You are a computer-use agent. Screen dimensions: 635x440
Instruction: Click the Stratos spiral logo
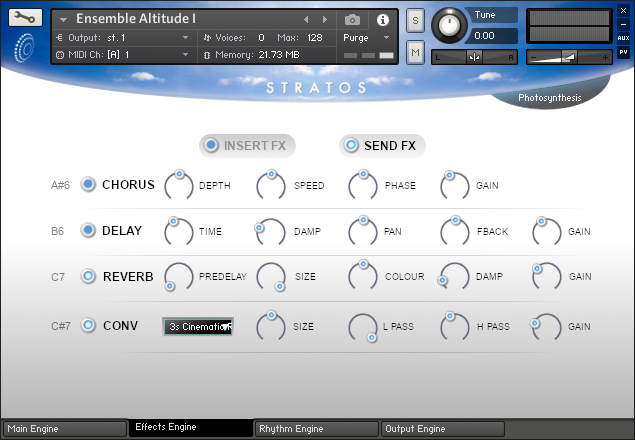click(x=24, y=48)
